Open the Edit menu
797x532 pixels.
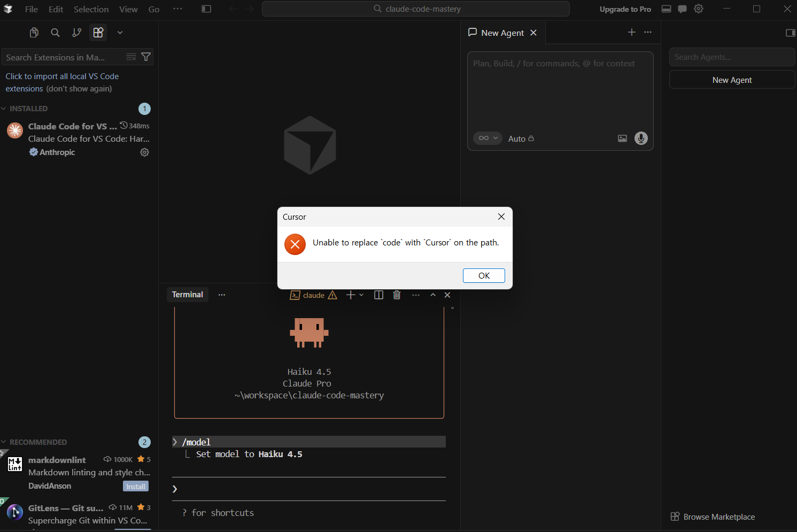pyautogui.click(x=56, y=9)
